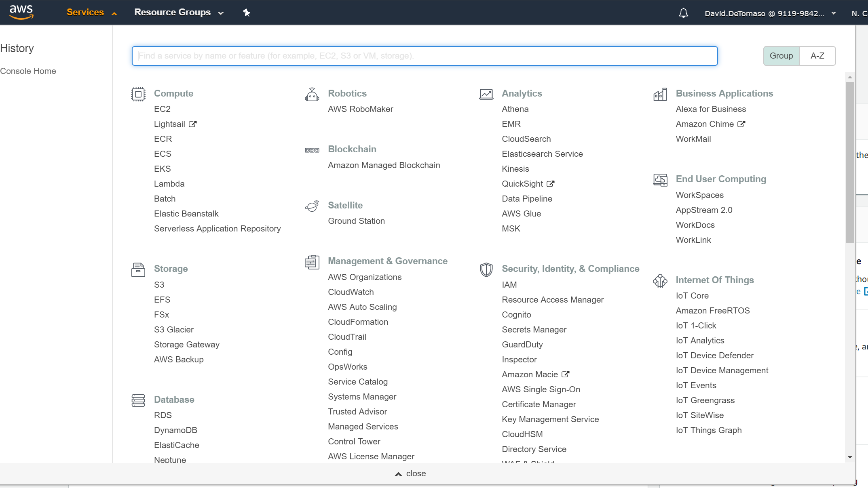Viewport: 868px width, 488px height.
Task: Click close at bottom of services panel
Action: [410, 473]
